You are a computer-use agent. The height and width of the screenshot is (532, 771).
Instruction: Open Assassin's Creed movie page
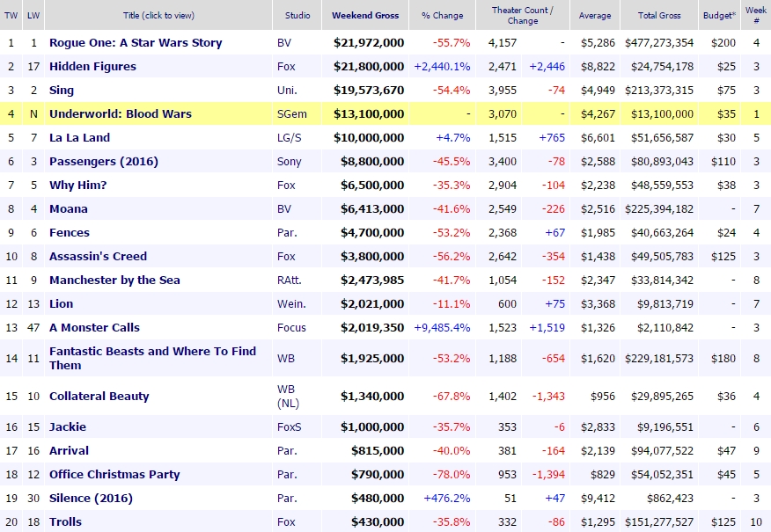[98, 257]
